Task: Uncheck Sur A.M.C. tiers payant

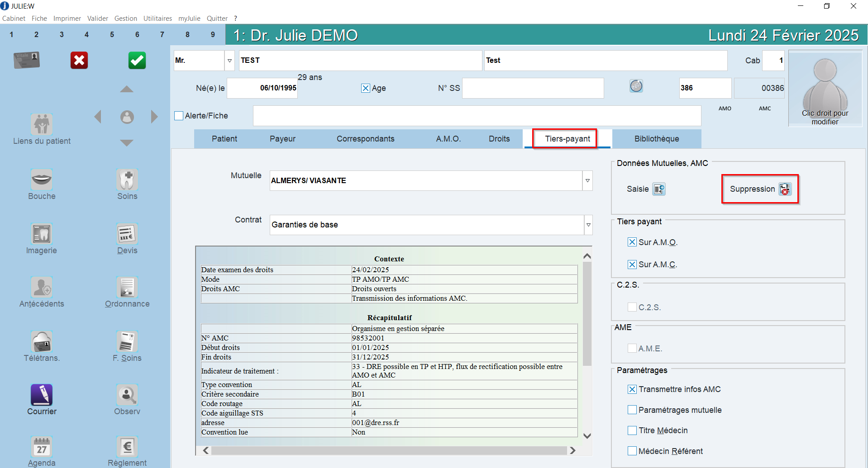Action: pos(632,265)
